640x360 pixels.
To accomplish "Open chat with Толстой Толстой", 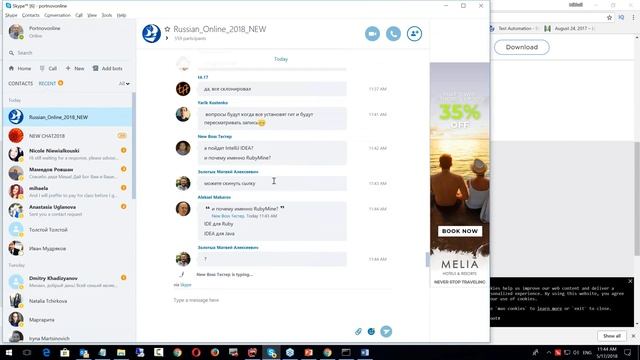I will [67, 230].
